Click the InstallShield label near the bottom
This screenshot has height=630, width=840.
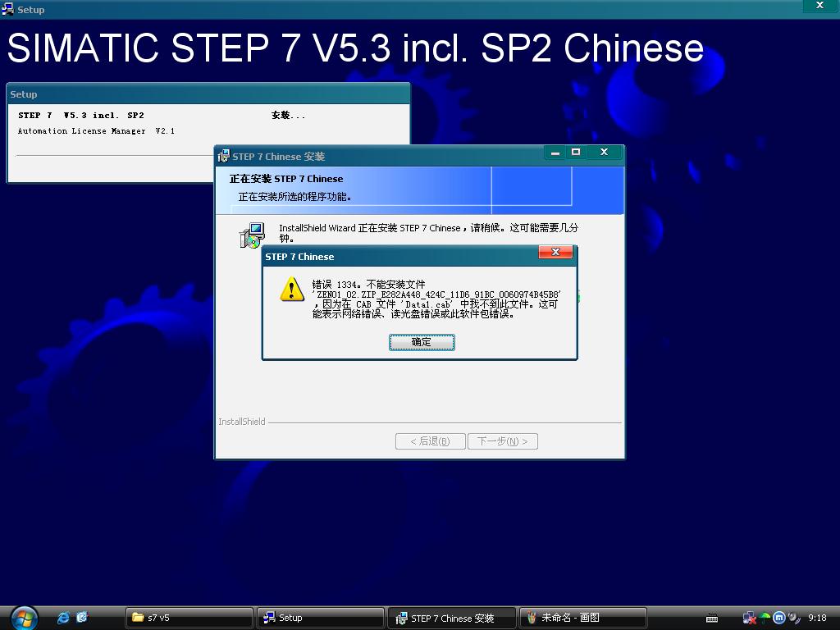coord(242,422)
